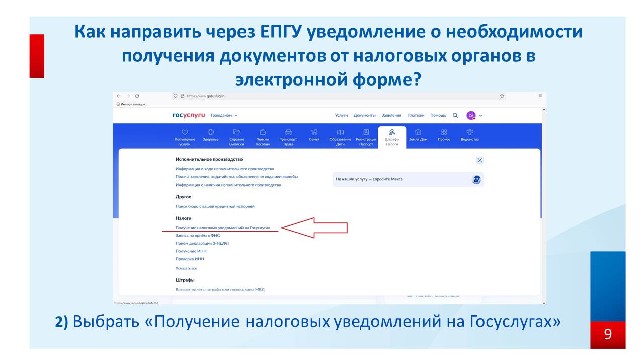
Task: Select the Популярные услуги heart category
Action: pos(185,137)
